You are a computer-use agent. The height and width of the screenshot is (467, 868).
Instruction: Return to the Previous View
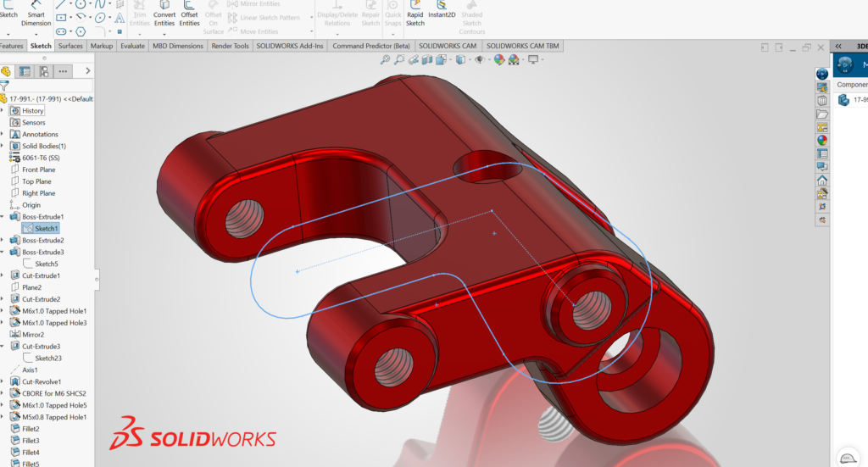413,60
